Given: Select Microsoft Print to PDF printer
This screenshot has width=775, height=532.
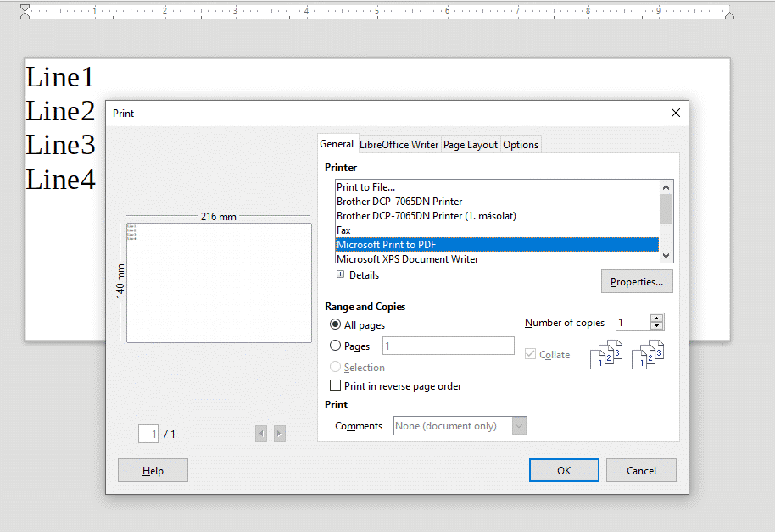Looking at the screenshot, I should point(497,245).
